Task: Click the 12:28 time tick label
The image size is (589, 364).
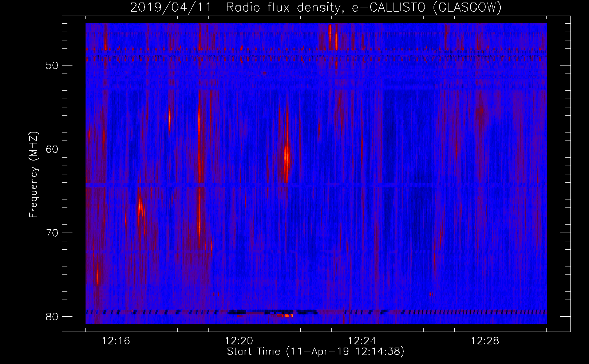Action: point(485,341)
